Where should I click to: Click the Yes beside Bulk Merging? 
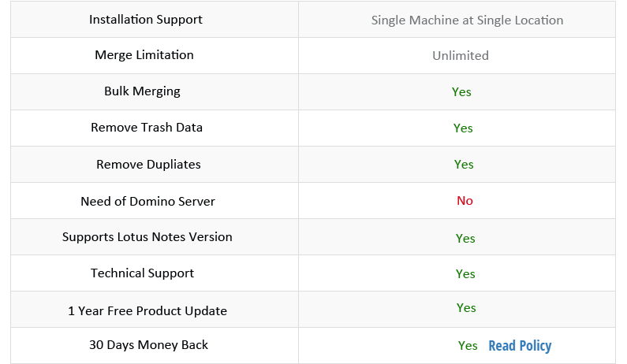tap(461, 92)
